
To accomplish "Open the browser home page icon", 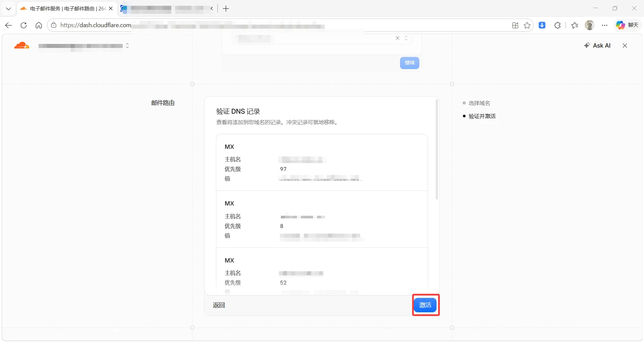I will click(x=39, y=25).
